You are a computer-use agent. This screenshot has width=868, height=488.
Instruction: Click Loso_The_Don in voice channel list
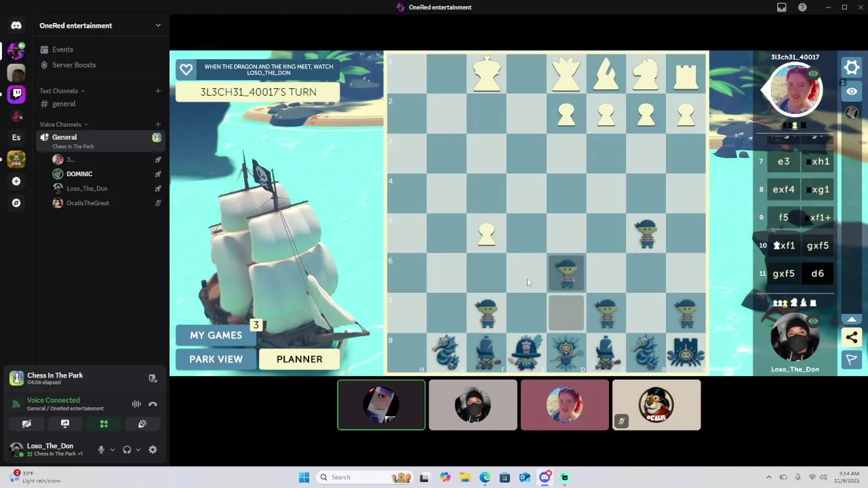(x=87, y=188)
